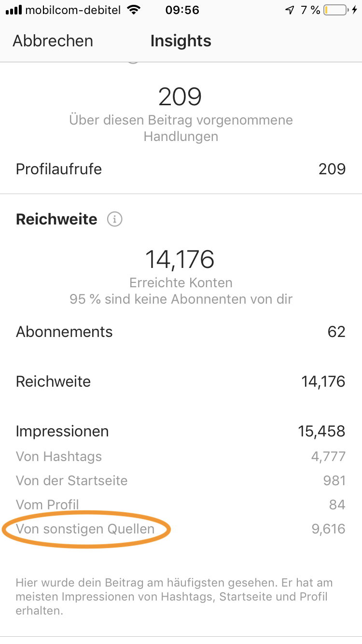
Task: Tap the 15,458 impressions value
Action: 321,431
